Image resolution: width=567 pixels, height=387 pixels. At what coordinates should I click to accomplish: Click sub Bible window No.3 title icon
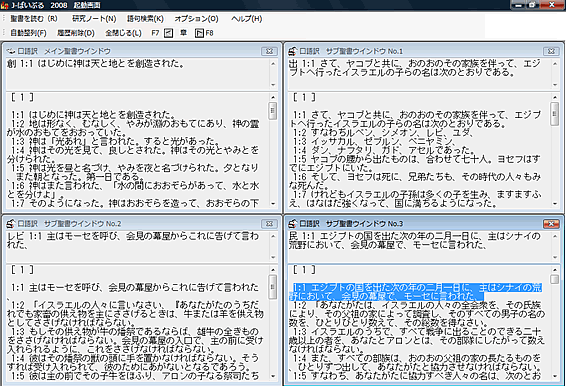click(x=293, y=224)
